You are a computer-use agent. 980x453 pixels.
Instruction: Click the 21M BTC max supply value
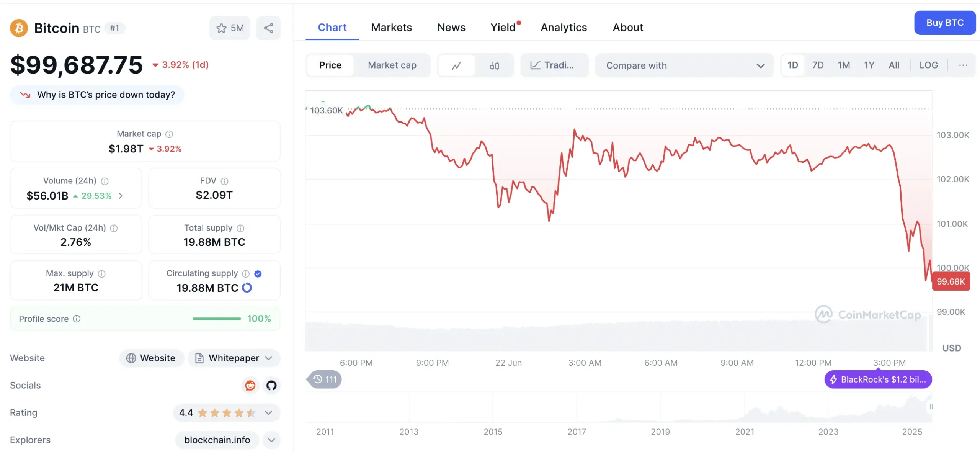[x=76, y=288]
